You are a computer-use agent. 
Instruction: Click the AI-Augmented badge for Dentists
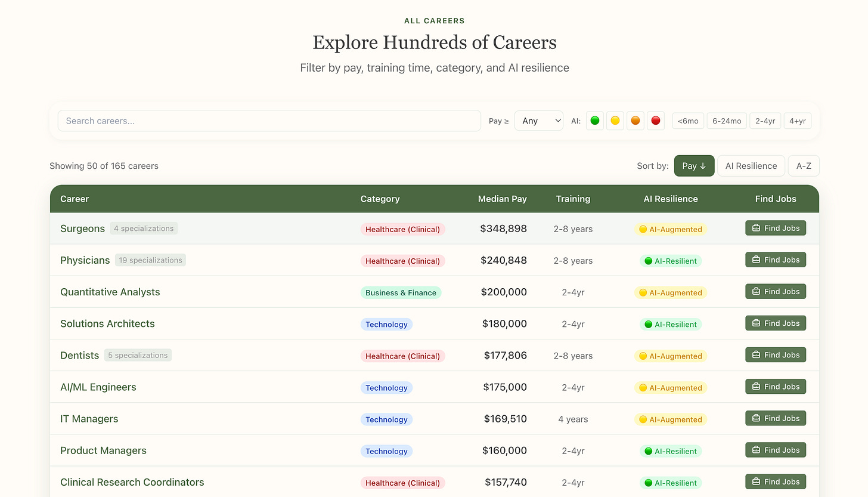pyautogui.click(x=671, y=356)
